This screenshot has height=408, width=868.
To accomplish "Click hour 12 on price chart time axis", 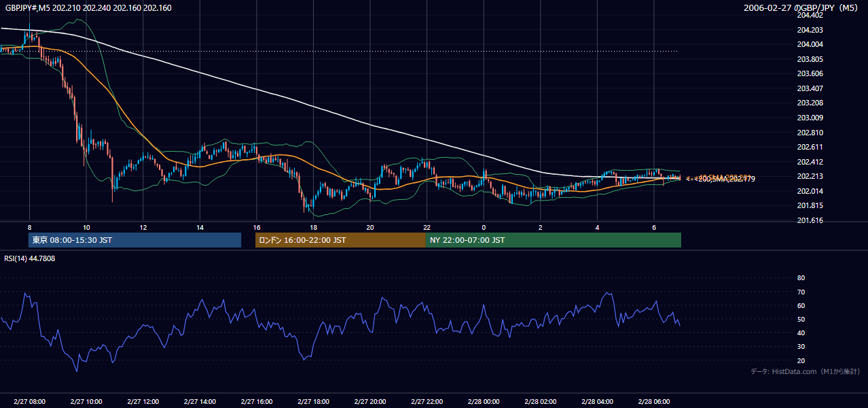I will (x=143, y=227).
